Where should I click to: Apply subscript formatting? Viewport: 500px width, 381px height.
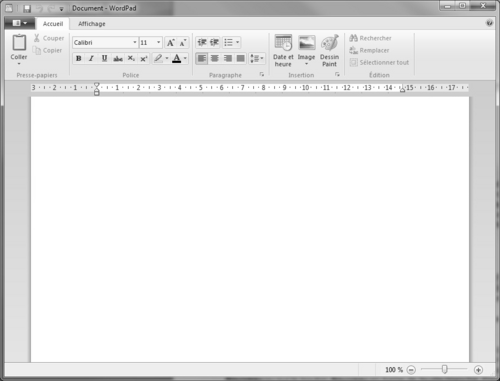[131, 59]
